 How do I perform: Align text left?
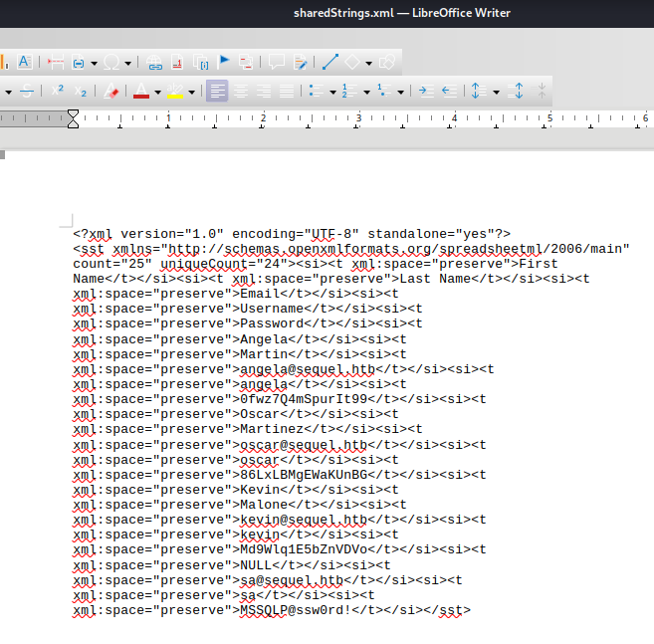point(217,91)
